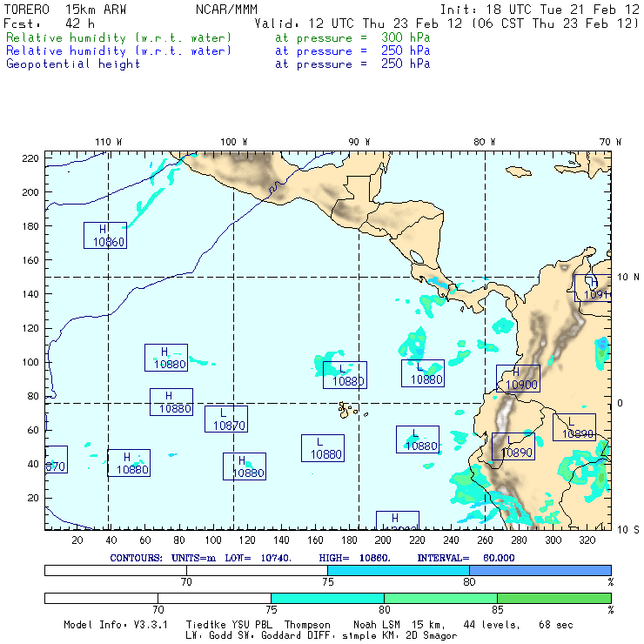
Task: Click the 'Model Info: V3.3.1' text
Action: click(x=116, y=625)
